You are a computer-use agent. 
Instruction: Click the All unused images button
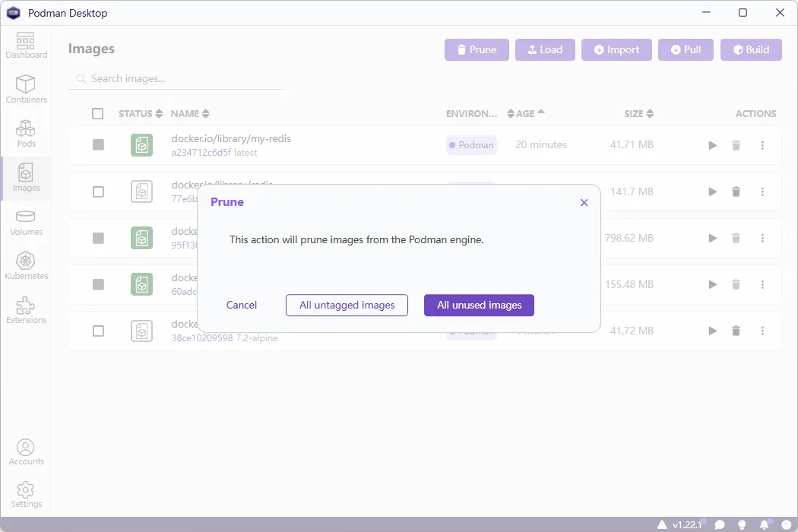point(479,305)
